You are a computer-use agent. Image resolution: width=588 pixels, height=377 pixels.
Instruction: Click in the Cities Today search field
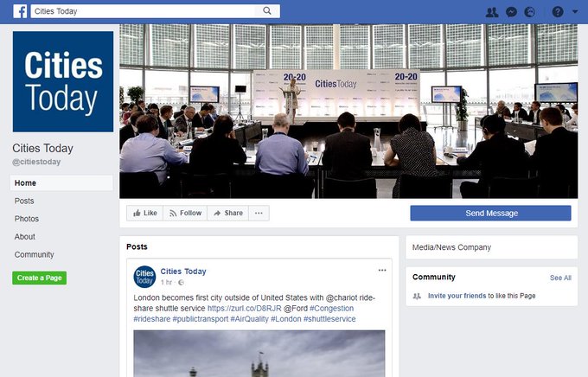(x=156, y=11)
